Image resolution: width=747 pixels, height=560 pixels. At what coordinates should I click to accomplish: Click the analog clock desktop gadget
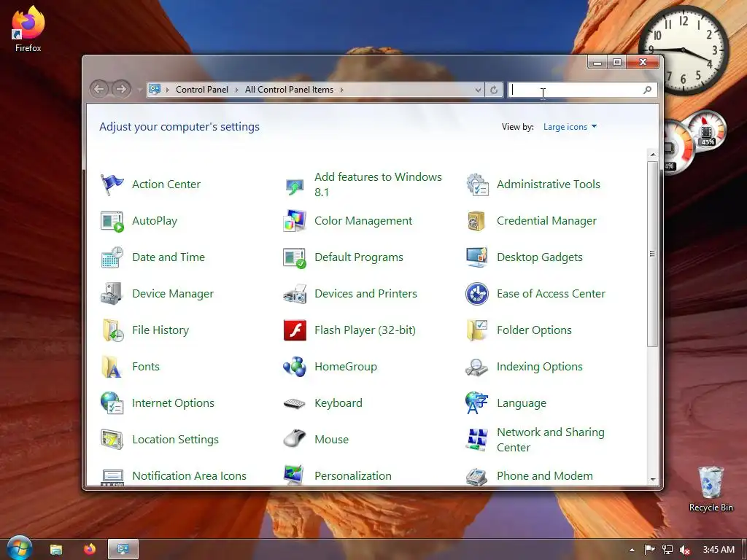[684, 50]
